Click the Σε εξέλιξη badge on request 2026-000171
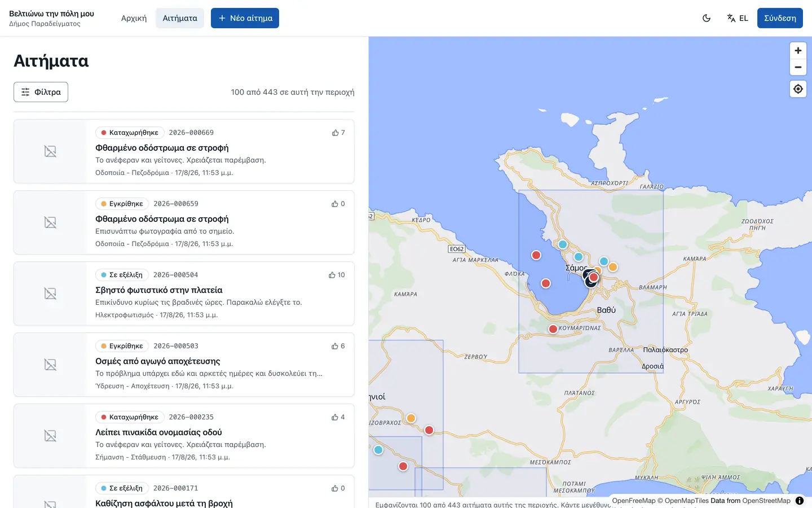This screenshot has width=812, height=508. pyautogui.click(x=122, y=488)
